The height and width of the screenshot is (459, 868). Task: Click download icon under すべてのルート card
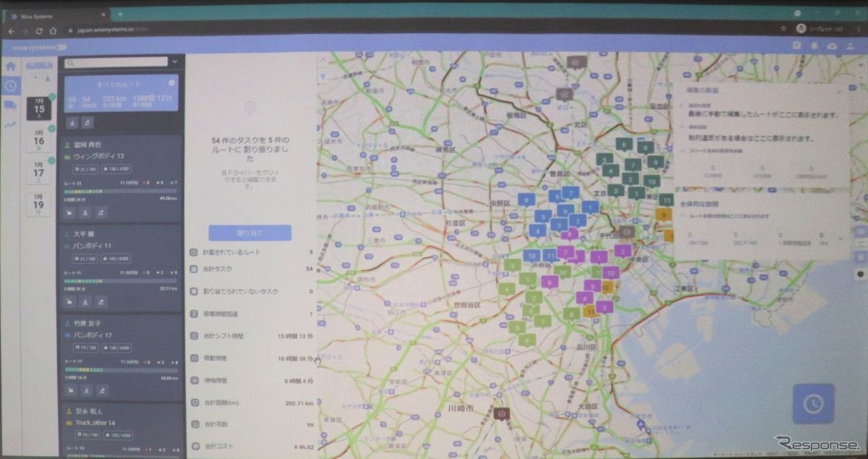tap(73, 123)
